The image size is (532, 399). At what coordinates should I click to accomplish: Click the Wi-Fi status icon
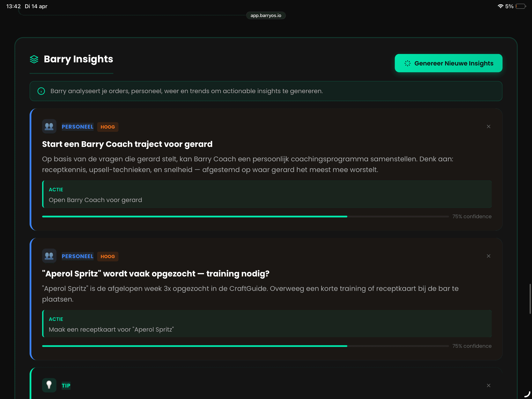[500, 6]
